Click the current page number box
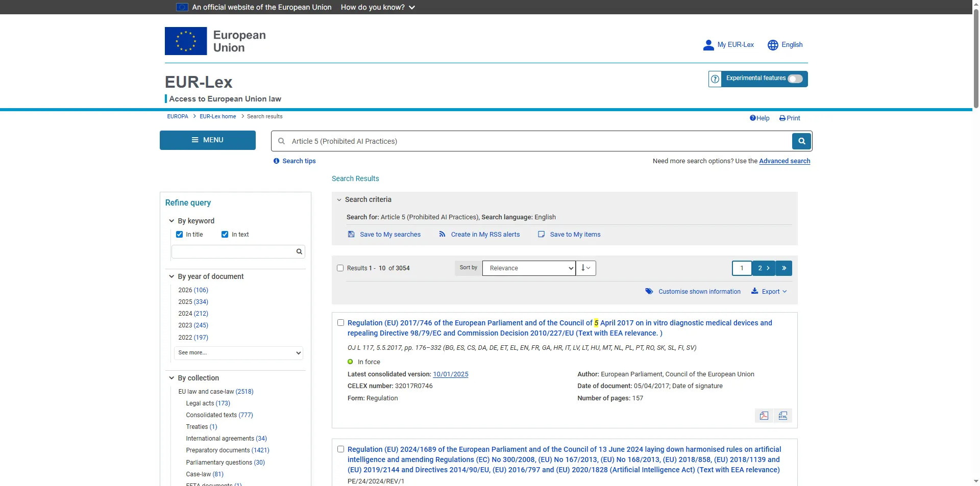980x486 pixels. (x=742, y=268)
